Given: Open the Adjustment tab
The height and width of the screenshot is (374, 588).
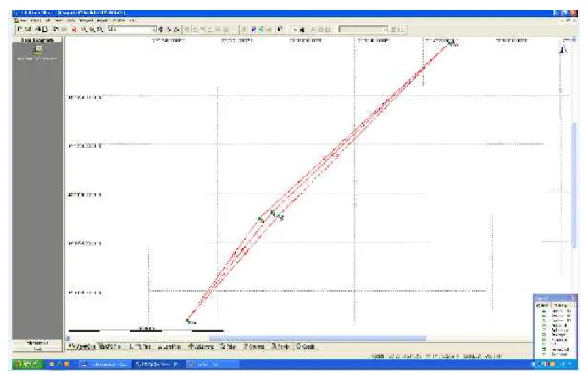Looking at the screenshot, I should pyautogui.click(x=201, y=347).
